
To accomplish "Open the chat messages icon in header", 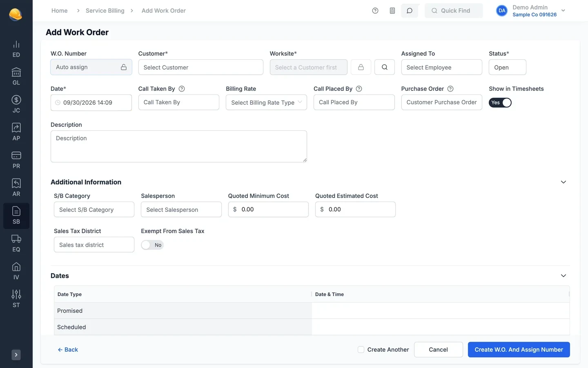I will (410, 11).
